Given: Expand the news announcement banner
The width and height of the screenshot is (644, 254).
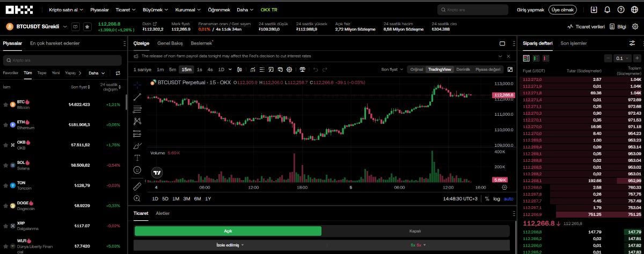Looking at the screenshot, I should [501, 56].
